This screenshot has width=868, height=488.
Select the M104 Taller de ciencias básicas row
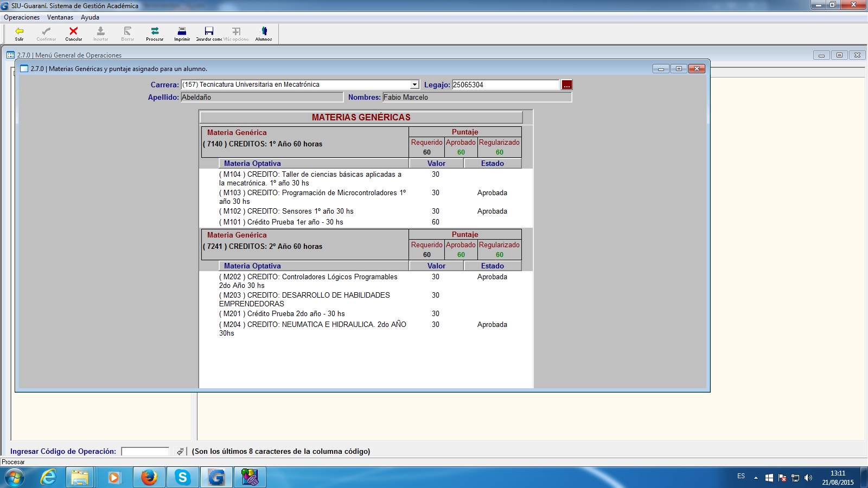click(x=366, y=178)
